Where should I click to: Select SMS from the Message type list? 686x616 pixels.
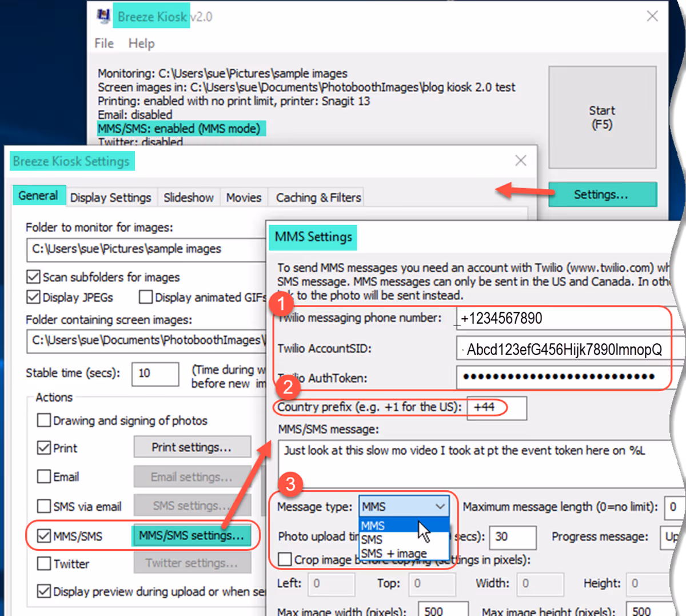point(404,539)
